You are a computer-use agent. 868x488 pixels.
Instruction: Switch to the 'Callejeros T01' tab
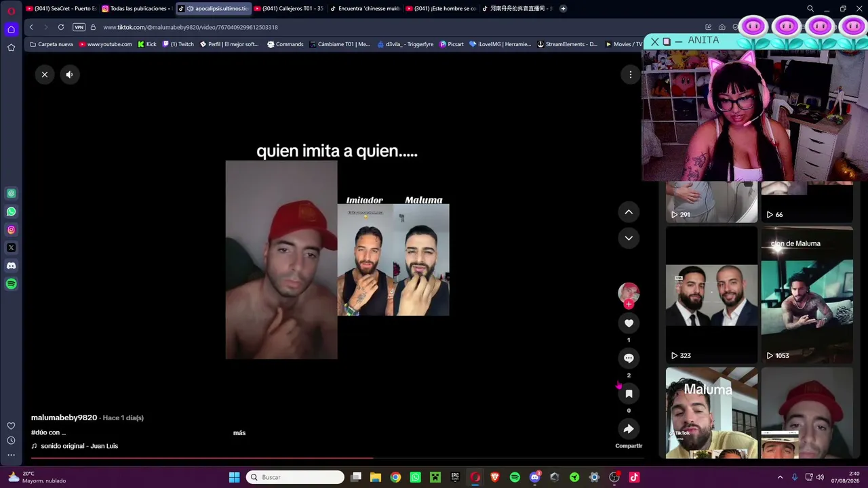[x=289, y=9]
